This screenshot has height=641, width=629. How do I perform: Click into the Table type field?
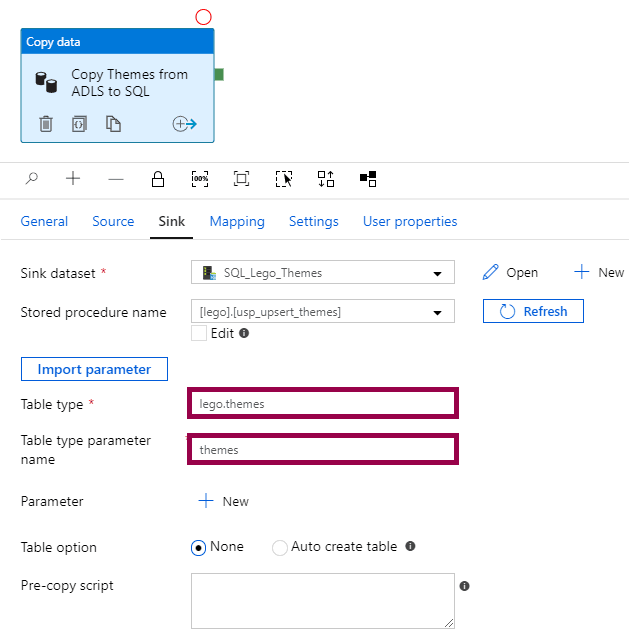(323, 404)
